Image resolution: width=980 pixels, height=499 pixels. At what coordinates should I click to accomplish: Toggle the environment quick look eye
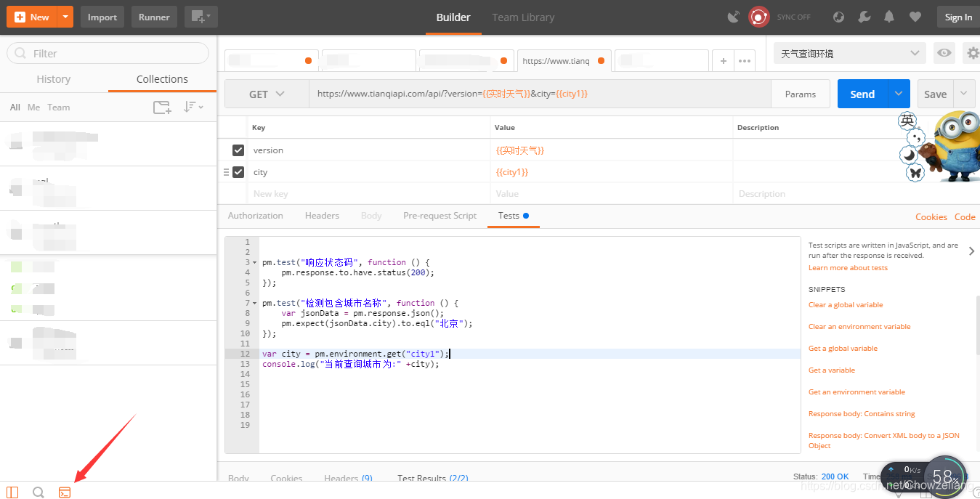[x=944, y=53]
